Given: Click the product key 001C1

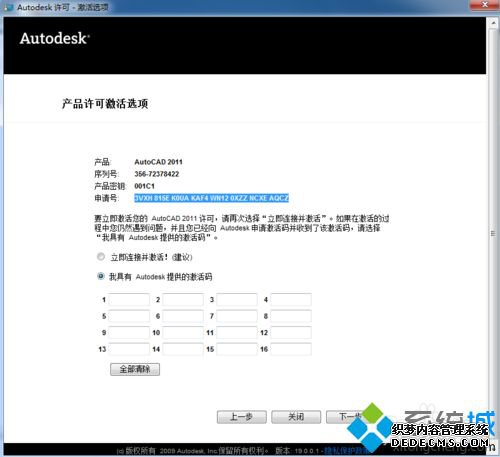Looking at the screenshot, I should coord(144,186).
